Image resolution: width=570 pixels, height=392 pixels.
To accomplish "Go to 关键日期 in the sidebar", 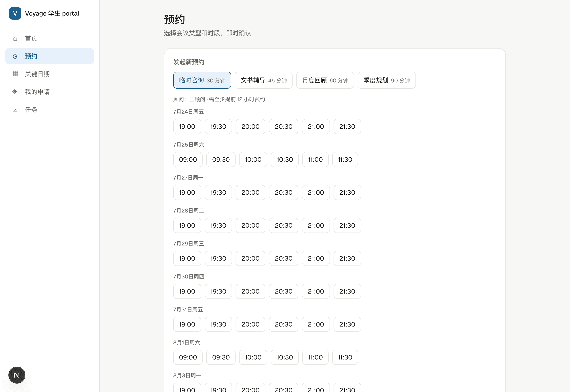I will [50, 74].
